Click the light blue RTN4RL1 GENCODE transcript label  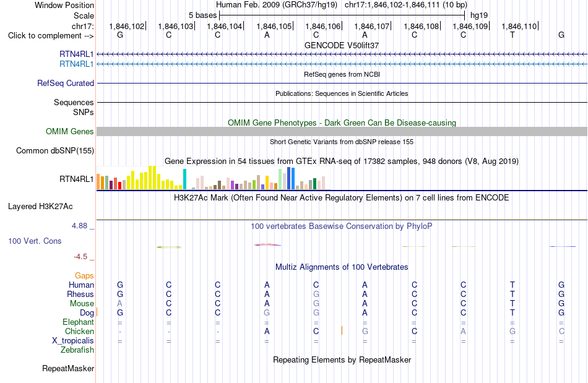[x=77, y=64]
